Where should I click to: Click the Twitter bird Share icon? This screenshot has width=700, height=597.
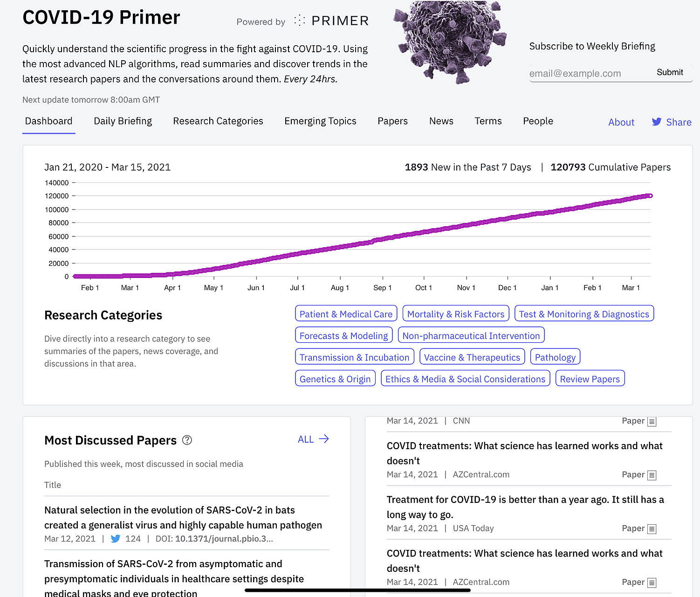pos(657,122)
